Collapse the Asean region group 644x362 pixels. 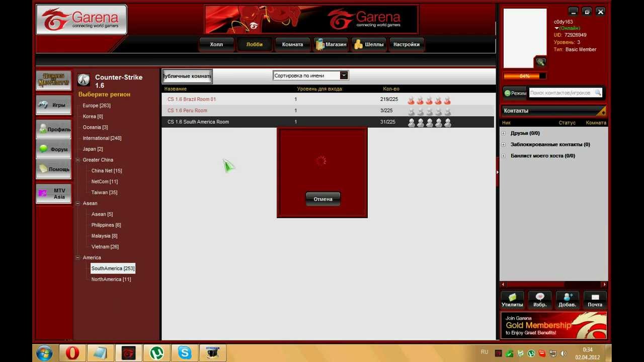point(78,203)
